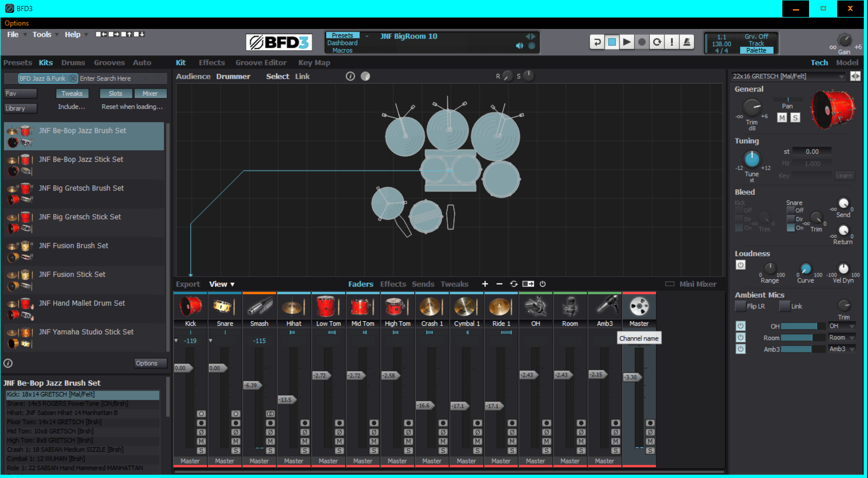The height and width of the screenshot is (478, 868).
Task: Open the Room ambient mic routing dropdown
Action: coord(842,337)
